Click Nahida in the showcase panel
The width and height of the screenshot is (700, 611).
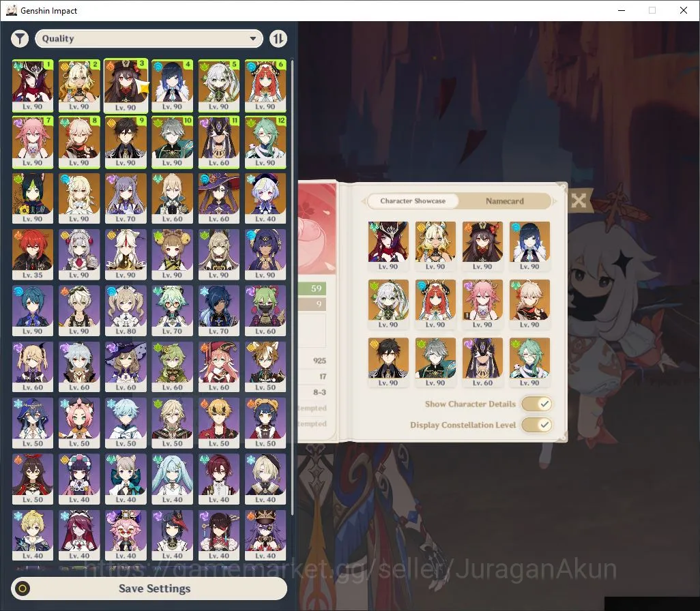point(388,304)
